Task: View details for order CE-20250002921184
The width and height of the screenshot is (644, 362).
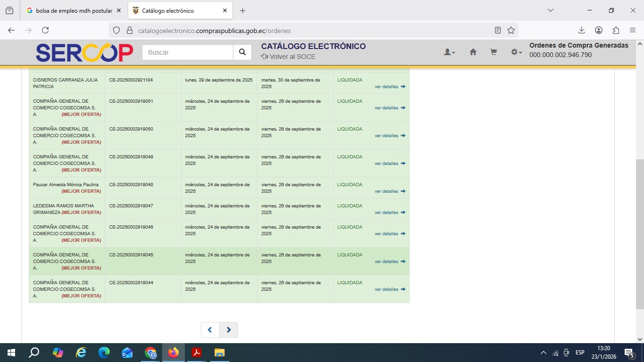Action: click(389, 87)
